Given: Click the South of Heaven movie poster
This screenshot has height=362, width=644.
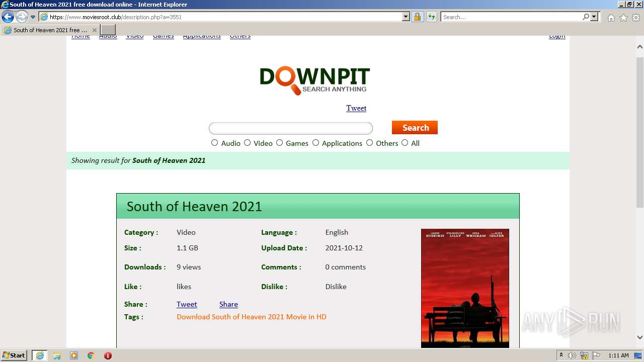Looking at the screenshot, I should (465, 288).
